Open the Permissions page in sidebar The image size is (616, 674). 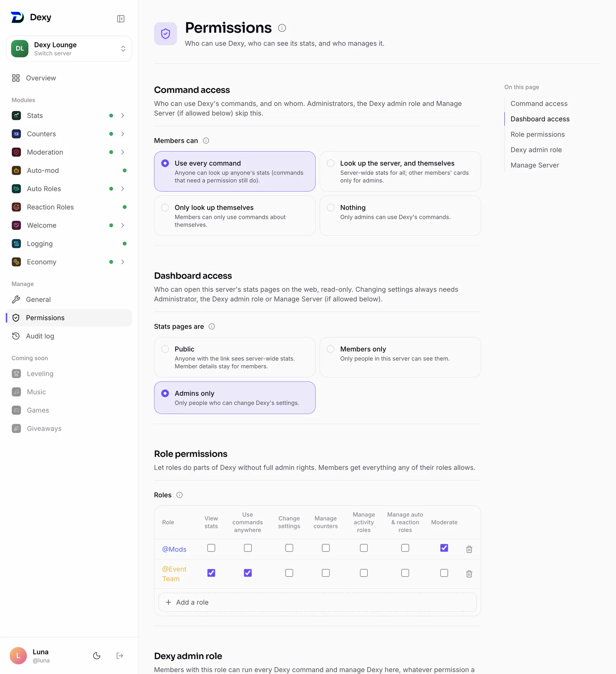click(69, 318)
